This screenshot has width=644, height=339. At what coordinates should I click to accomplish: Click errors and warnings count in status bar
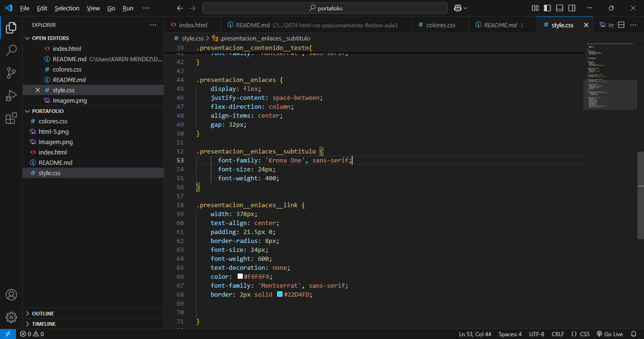32,334
